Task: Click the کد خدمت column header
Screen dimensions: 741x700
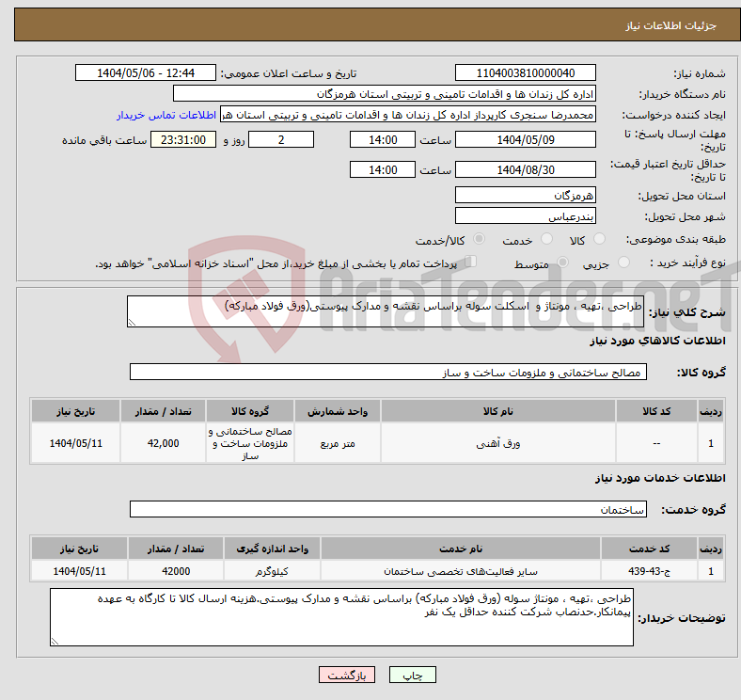Action: point(650,549)
